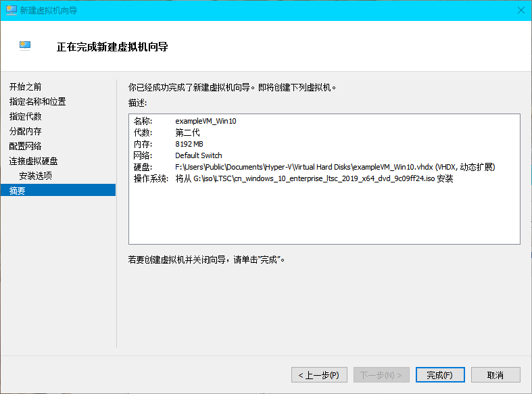Click the 操作系统: label in the description

pos(151,178)
